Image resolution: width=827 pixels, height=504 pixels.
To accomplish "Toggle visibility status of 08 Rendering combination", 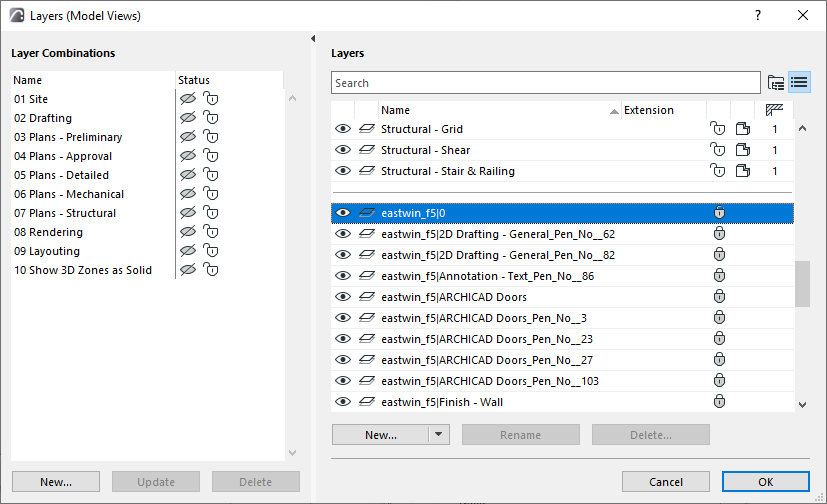I will 186,232.
